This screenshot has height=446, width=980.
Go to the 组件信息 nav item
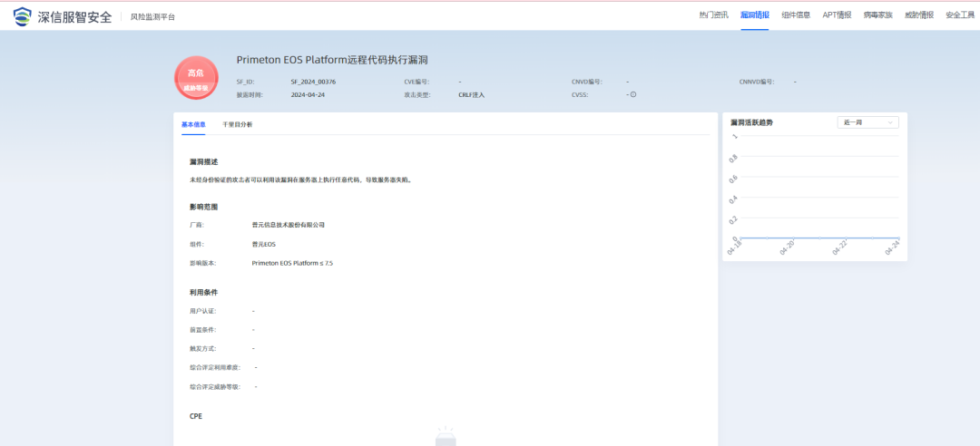(x=796, y=15)
